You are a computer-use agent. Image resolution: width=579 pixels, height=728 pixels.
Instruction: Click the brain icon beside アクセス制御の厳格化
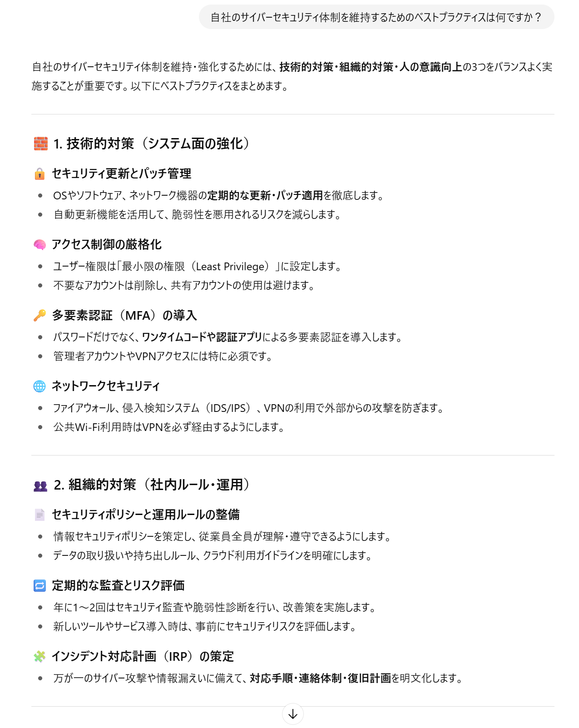pos(40,245)
